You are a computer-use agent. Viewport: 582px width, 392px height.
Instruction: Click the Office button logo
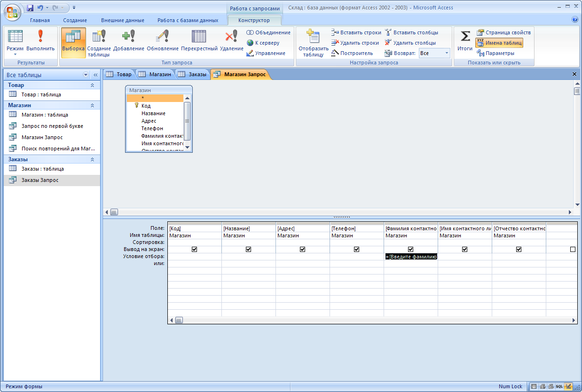tap(12, 11)
